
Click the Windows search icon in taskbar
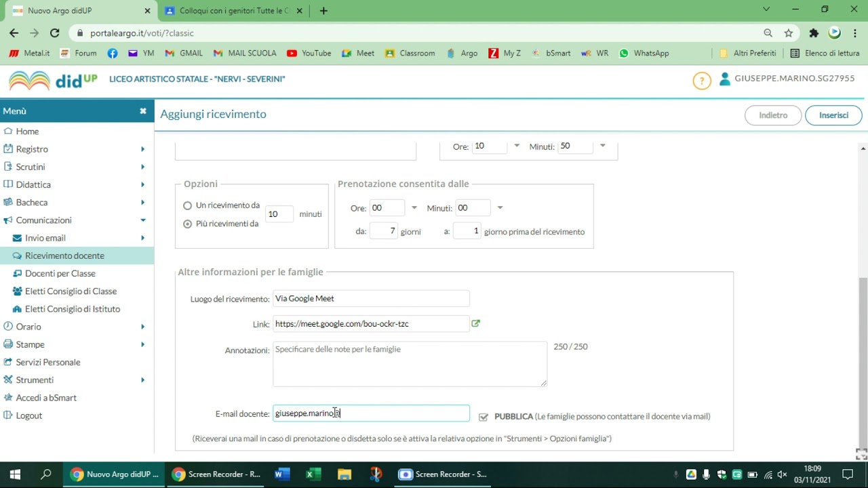(x=45, y=474)
